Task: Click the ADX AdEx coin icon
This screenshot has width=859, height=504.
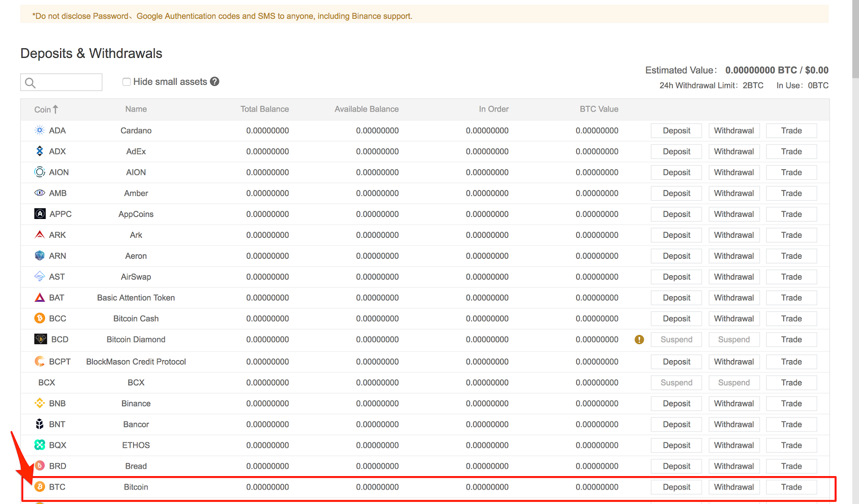Action: click(x=40, y=151)
